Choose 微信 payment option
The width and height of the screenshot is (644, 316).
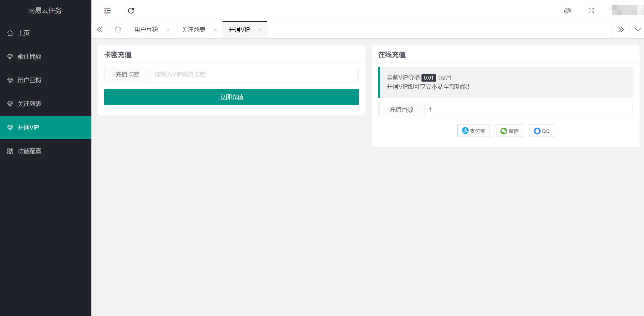(x=509, y=131)
